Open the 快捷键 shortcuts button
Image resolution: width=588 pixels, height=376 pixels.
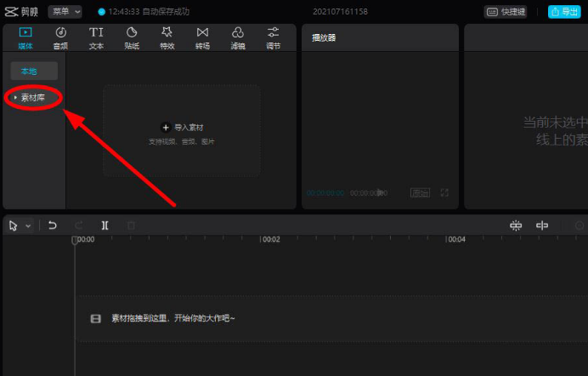click(506, 12)
